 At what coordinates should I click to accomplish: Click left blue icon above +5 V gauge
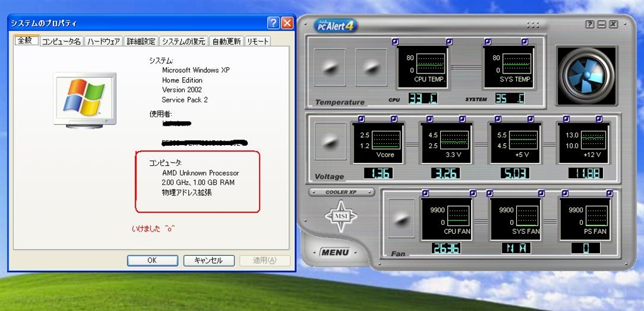point(498,119)
